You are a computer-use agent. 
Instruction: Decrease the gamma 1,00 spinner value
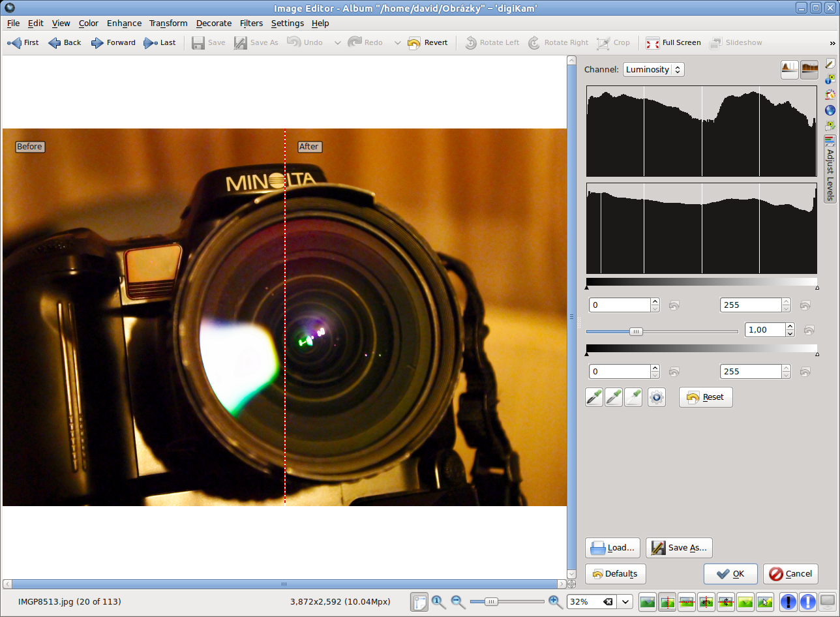(x=790, y=333)
